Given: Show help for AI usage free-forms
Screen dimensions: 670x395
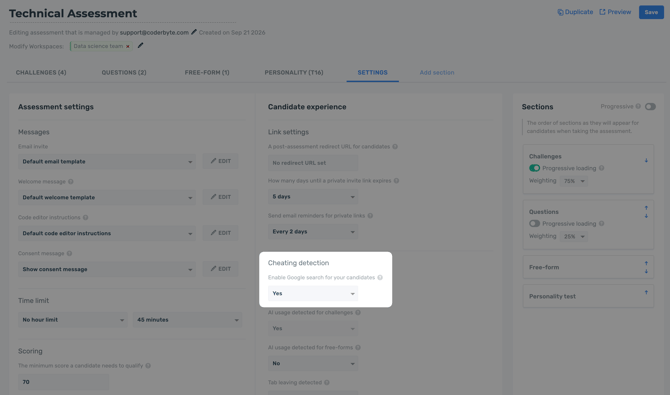Looking at the screenshot, I should 358,348.
